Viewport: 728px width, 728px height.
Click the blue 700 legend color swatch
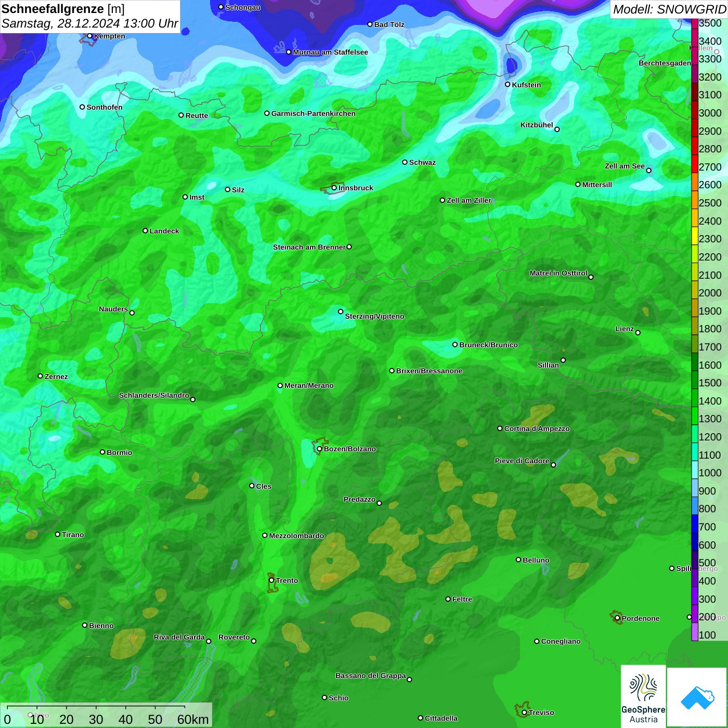tap(695, 524)
